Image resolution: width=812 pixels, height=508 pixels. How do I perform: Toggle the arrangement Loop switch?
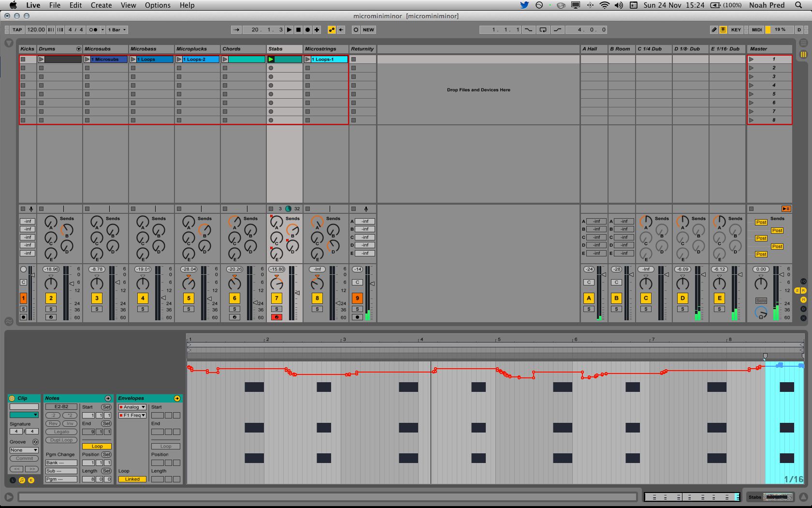[x=543, y=30]
